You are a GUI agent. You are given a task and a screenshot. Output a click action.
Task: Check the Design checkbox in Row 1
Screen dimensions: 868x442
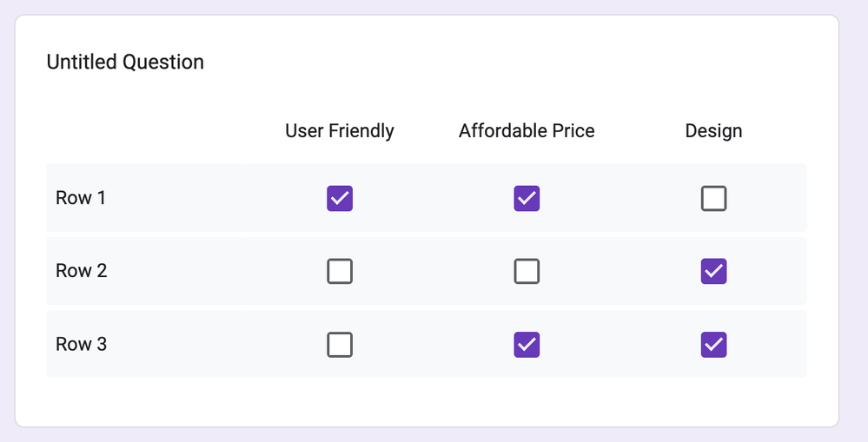713,199
